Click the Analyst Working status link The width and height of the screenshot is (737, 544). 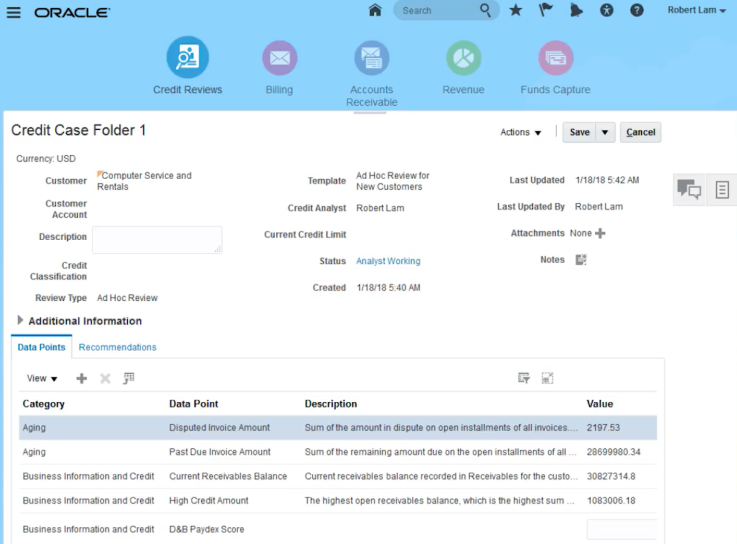(388, 261)
